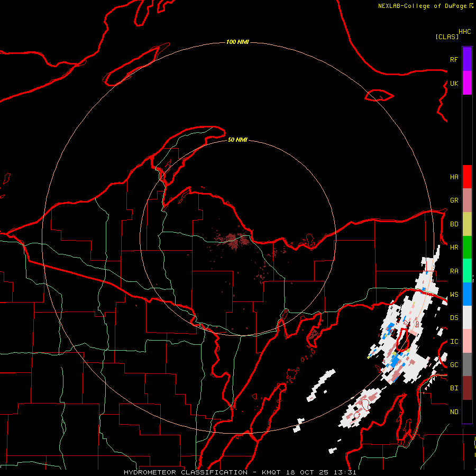Viewport: 476px width, 476px height.
Task: Click the ND black legend swatch
Action: coord(467,411)
